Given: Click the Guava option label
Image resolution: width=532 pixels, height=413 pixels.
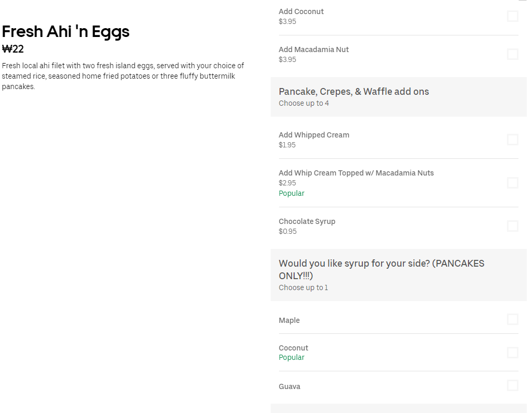Looking at the screenshot, I should click(289, 386).
